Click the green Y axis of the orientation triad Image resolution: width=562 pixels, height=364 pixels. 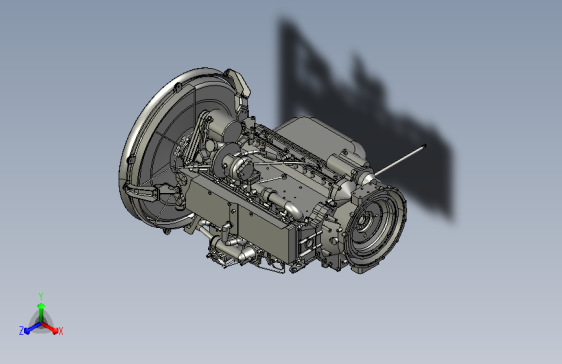click(x=41, y=312)
